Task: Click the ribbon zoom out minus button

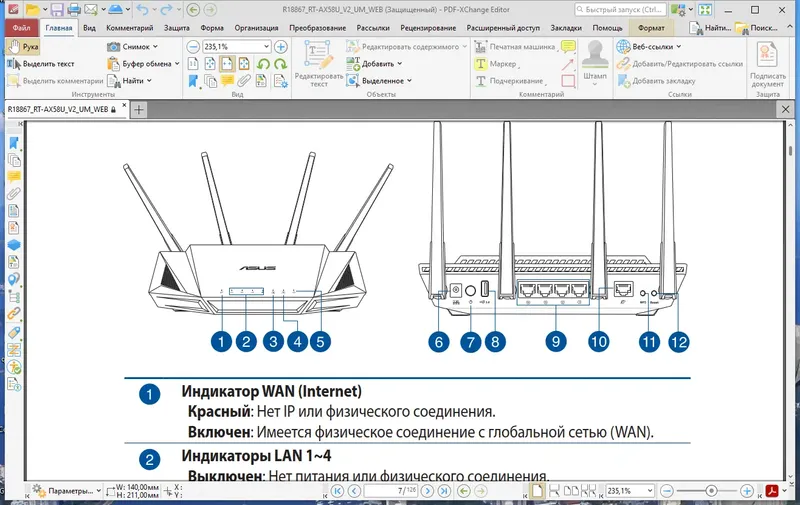Action: click(x=193, y=47)
